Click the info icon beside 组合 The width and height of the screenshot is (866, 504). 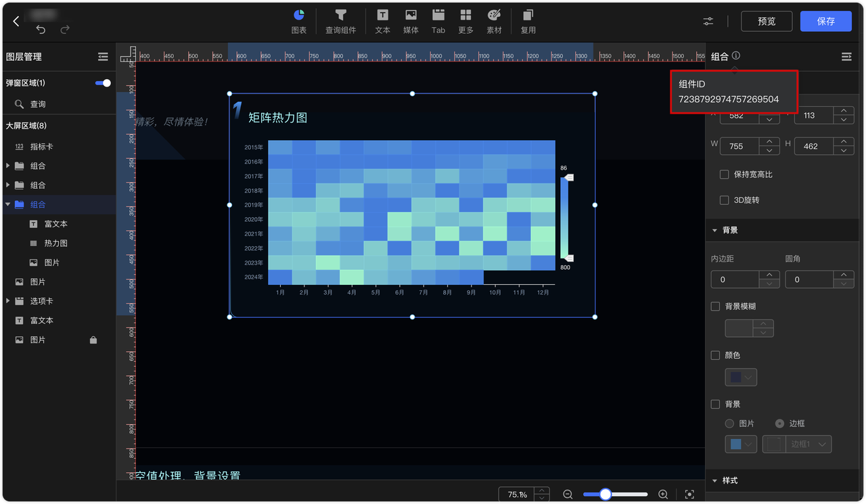coord(736,56)
